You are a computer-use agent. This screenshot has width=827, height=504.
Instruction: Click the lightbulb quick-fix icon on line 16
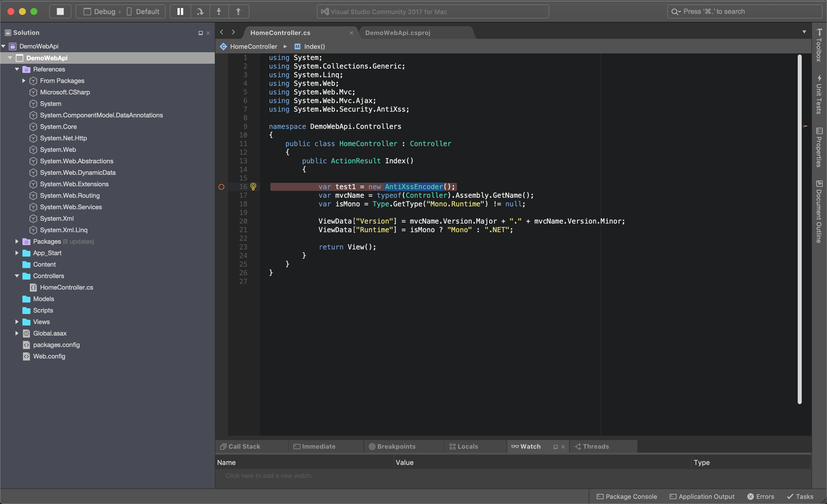pyautogui.click(x=253, y=187)
